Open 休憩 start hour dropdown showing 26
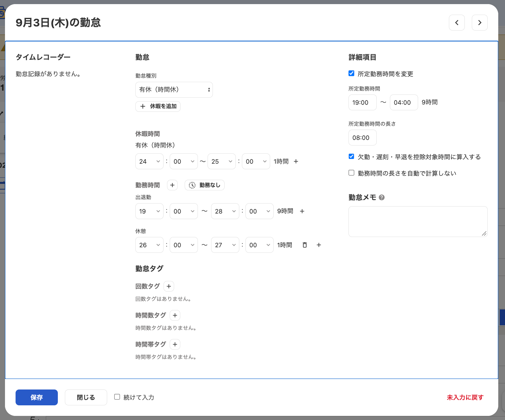 [149, 245]
